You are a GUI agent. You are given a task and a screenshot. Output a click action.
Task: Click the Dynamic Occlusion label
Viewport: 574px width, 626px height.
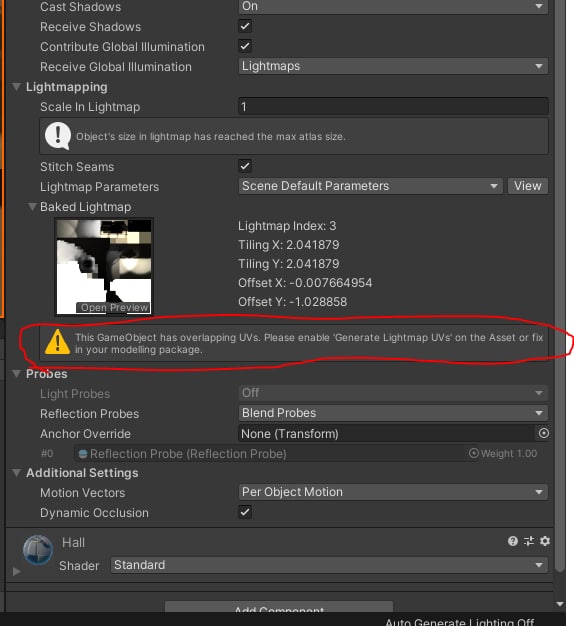[95, 513]
